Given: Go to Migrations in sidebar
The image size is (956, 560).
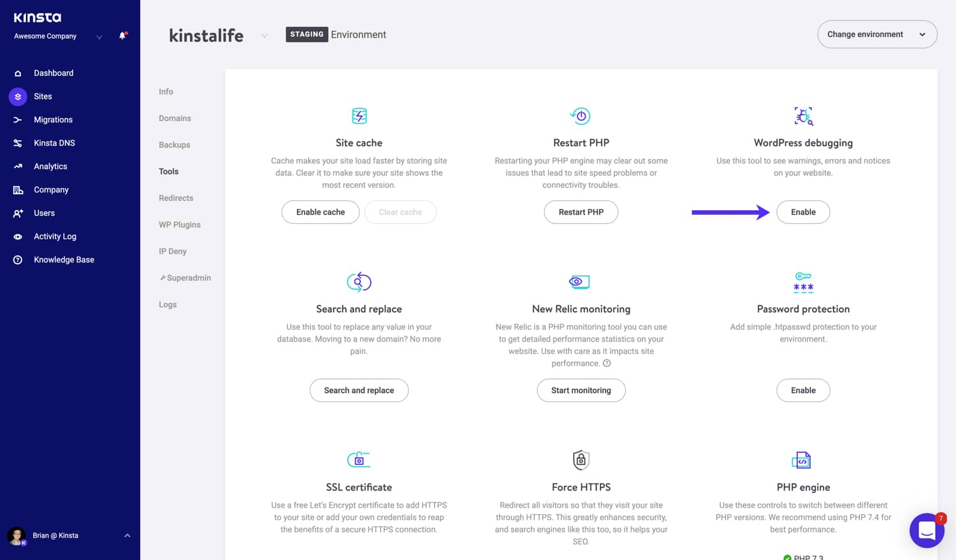Looking at the screenshot, I should [53, 120].
